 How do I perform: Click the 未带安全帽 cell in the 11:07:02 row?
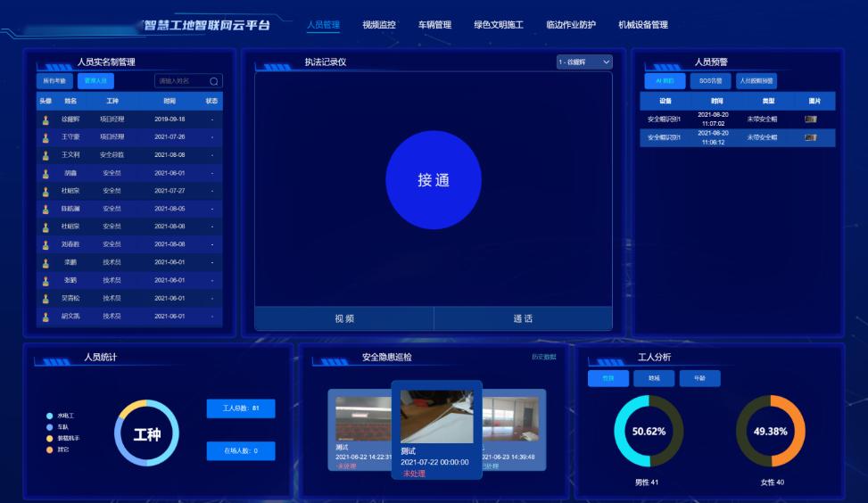pyautogui.click(x=762, y=119)
